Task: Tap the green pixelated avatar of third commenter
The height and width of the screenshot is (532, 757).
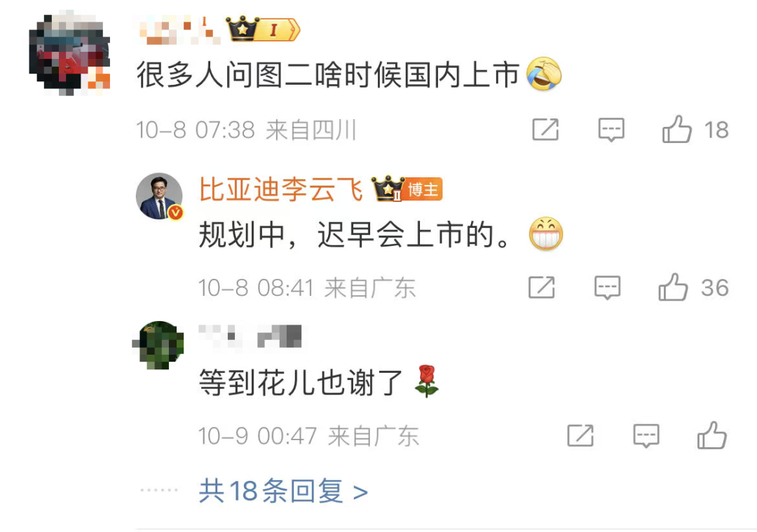Action: point(158,345)
